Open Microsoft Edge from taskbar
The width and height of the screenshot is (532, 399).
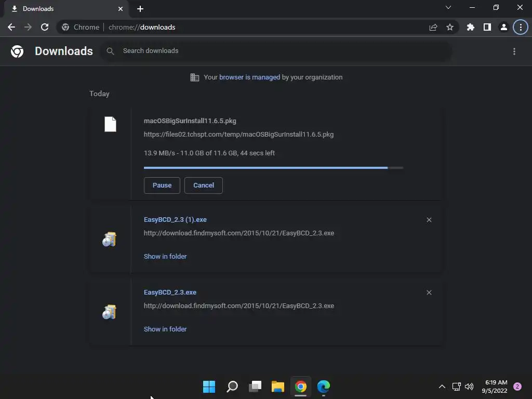pos(324,387)
